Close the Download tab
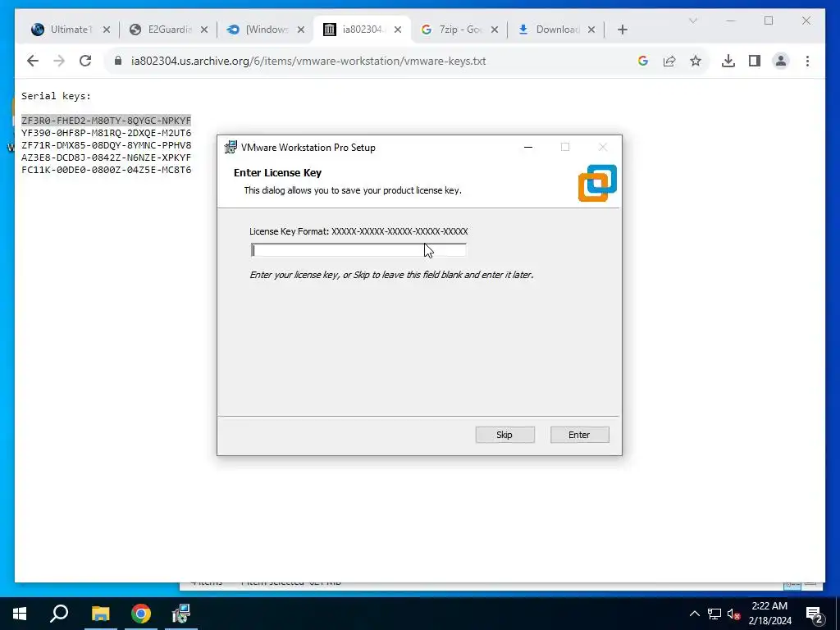 pyautogui.click(x=591, y=30)
